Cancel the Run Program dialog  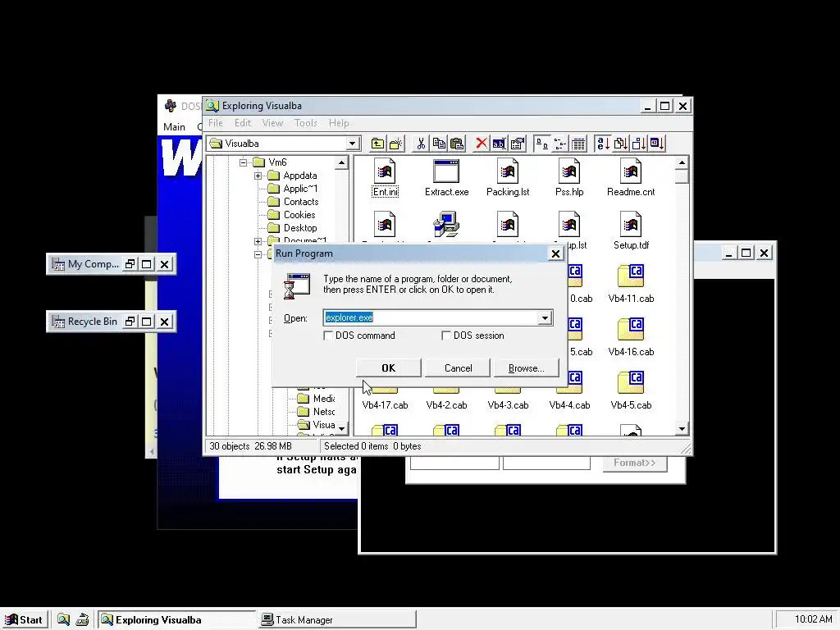[x=458, y=368]
